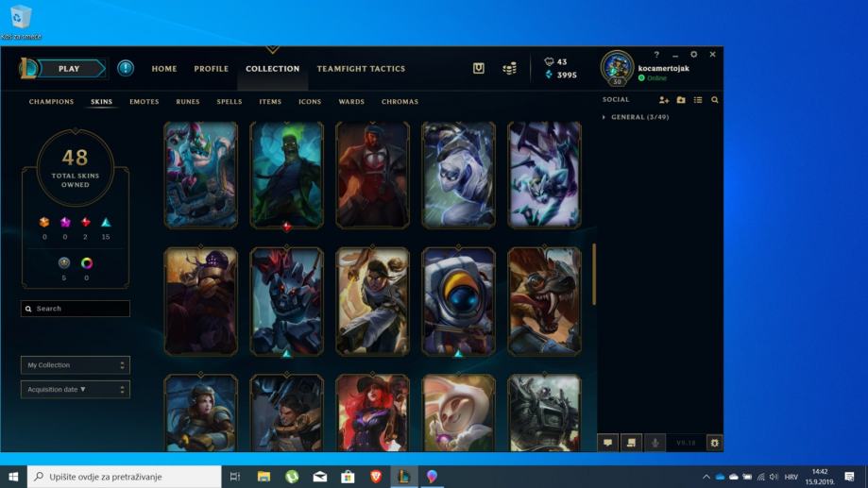
Task: Select the snarling hyena skin card
Action: pyautogui.click(x=544, y=301)
